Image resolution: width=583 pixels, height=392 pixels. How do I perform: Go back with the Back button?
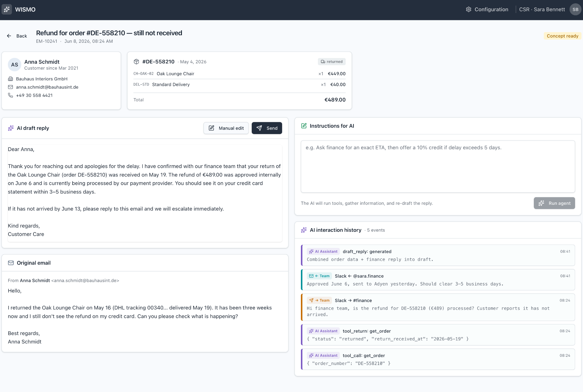pyautogui.click(x=17, y=36)
